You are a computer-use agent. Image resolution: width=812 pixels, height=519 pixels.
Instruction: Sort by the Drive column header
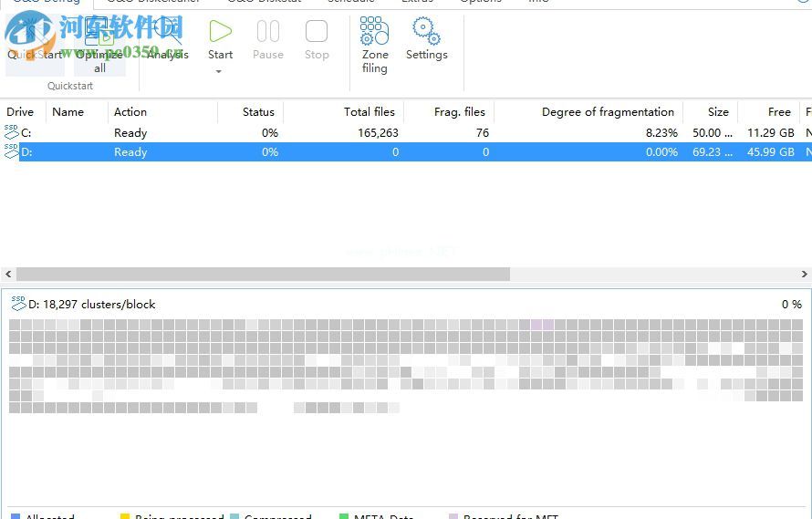click(20, 112)
